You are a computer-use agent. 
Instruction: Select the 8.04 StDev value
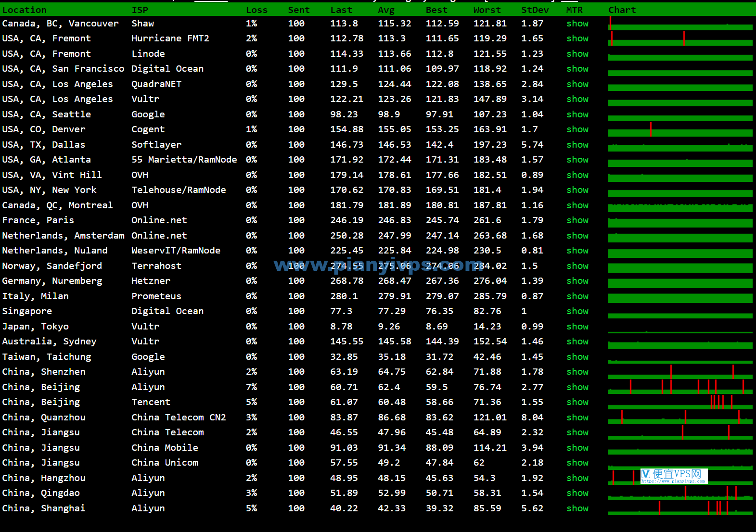pyautogui.click(x=532, y=418)
